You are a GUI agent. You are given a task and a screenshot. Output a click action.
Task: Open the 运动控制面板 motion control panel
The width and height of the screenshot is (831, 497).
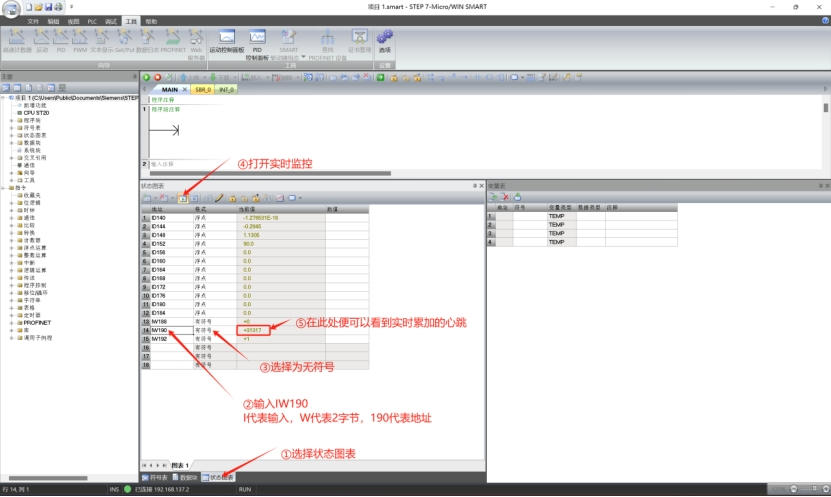pyautogui.click(x=227, y=40)
